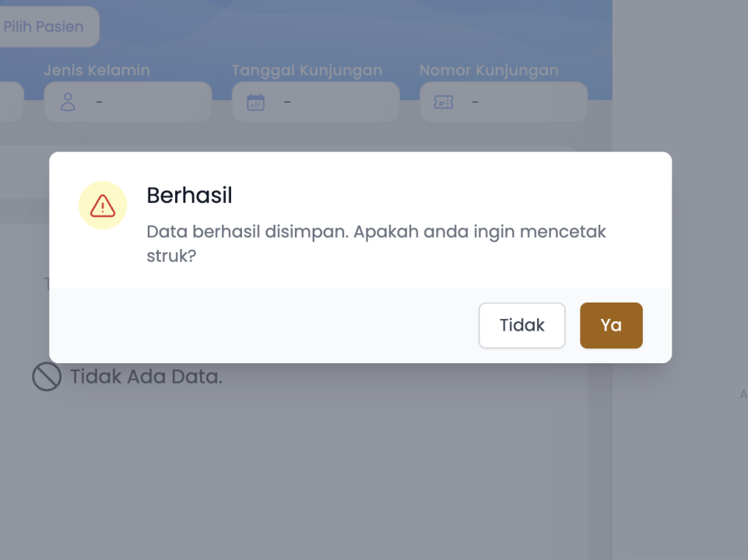Click the no-data circle-slash icon
This screenshot has height=560, width=748.
pyautogui.click(x=47, y=377)
